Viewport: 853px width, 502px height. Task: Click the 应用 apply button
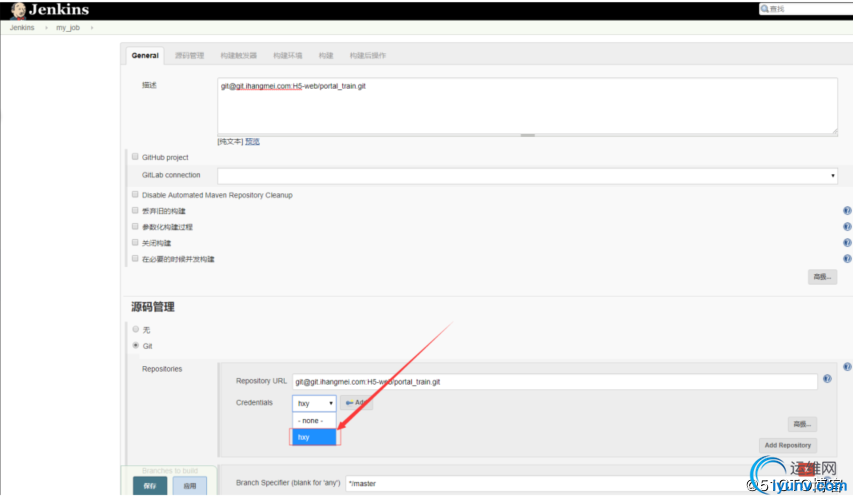(x=189, y=486)
